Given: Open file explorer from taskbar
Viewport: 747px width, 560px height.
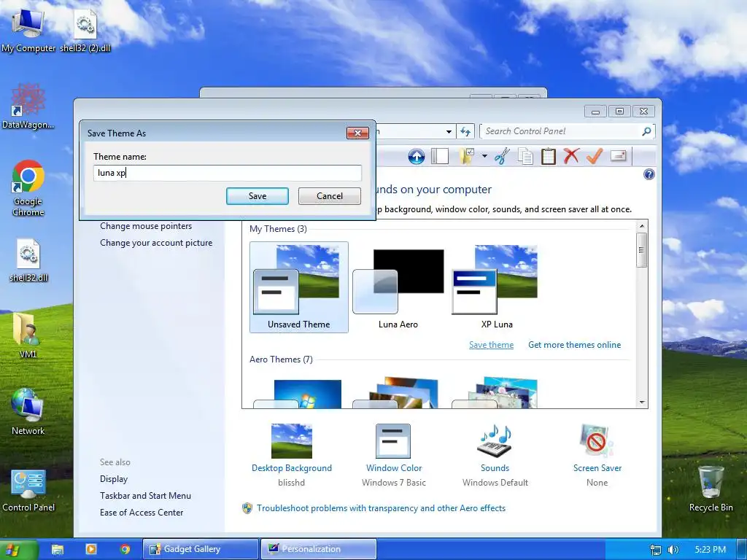Looking at the screenshot, I should [x=58, y=550].
